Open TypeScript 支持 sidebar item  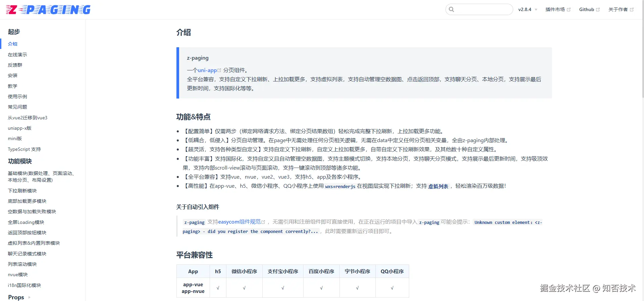pos(24,149)
